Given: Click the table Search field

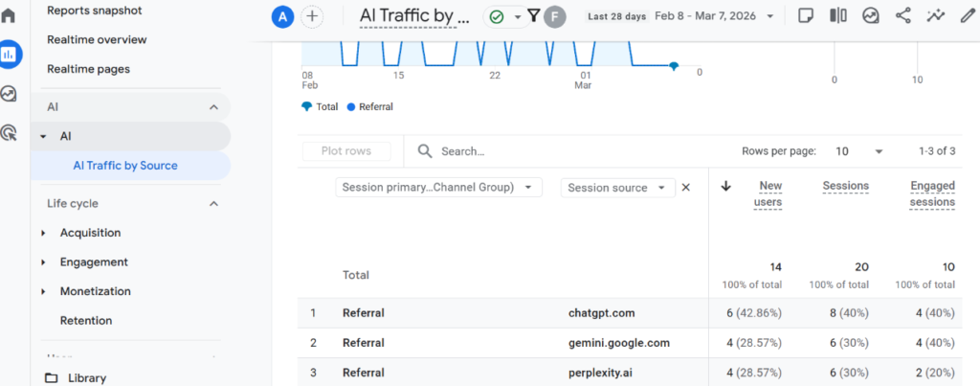Looking at the screenshot, I should coord(536,151).
